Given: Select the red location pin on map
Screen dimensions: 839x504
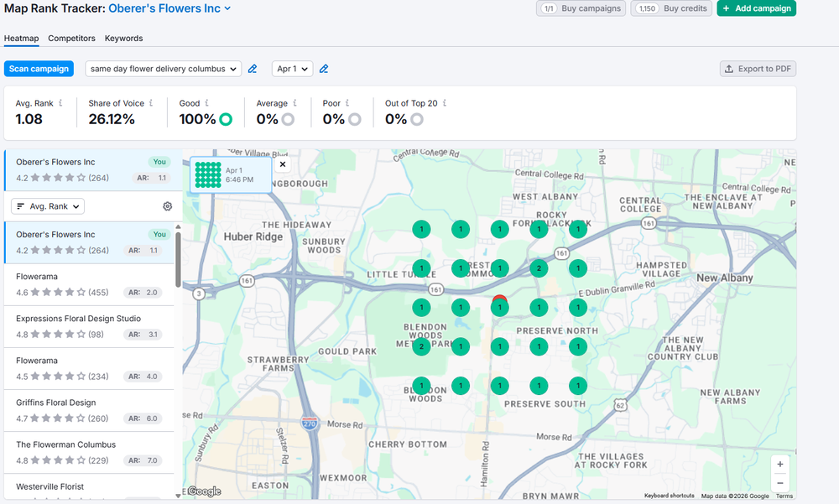Looking at the screenshot, I should click(x=500, y=298).
